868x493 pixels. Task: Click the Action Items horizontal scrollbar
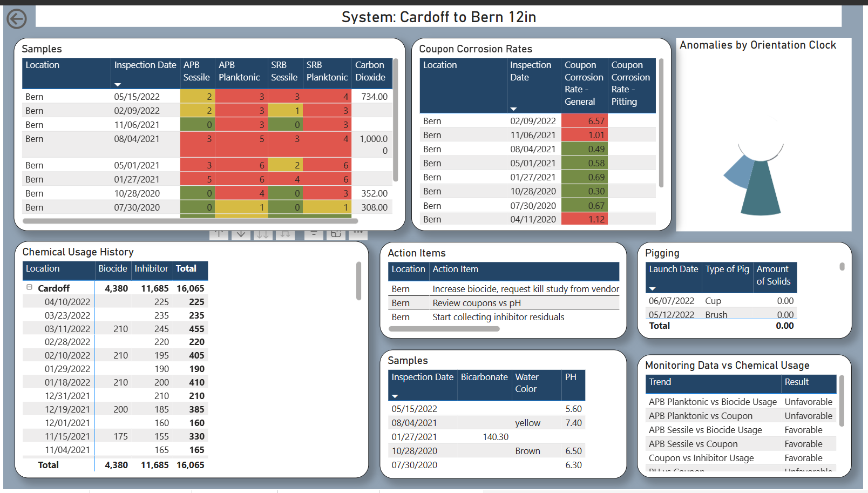coord(444,329)
